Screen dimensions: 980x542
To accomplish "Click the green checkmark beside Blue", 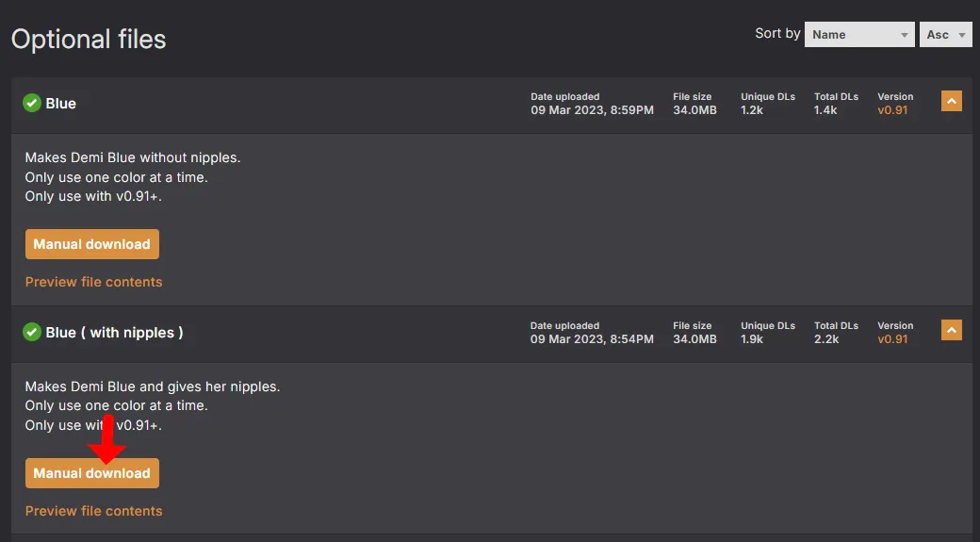I will tap(32, 103).
